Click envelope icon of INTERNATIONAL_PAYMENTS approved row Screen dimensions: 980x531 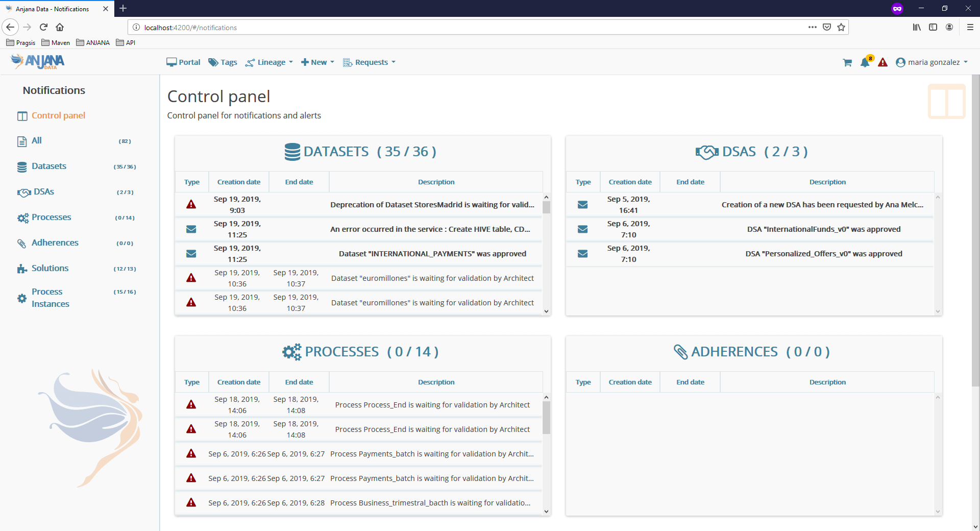(x=191, y=254)
